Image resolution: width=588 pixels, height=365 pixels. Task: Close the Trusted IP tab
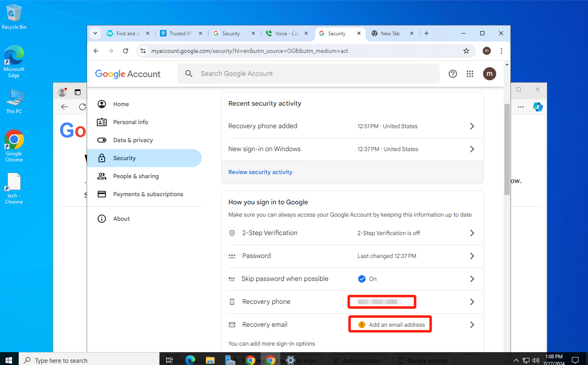coord(200,33)
